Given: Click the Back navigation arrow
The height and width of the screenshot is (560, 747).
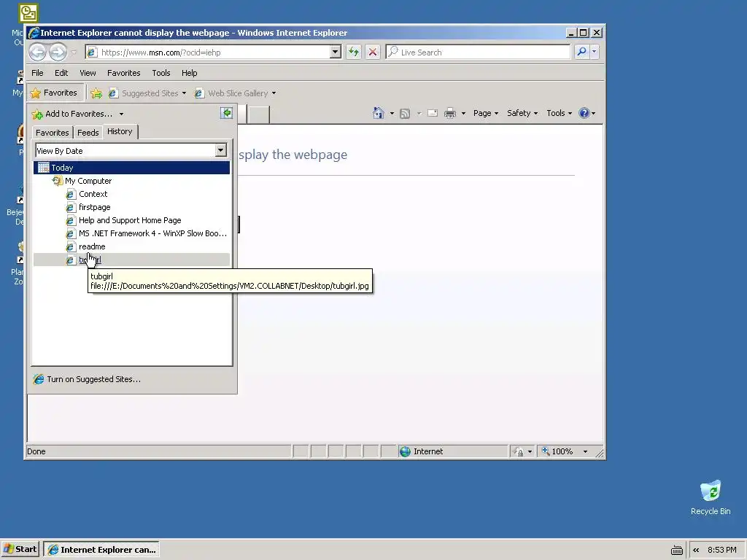Looking at the screenshot, I should [38, 52].
